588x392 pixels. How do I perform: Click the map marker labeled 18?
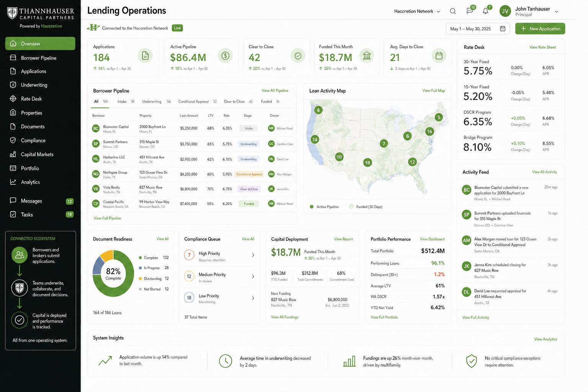point(367,163)
